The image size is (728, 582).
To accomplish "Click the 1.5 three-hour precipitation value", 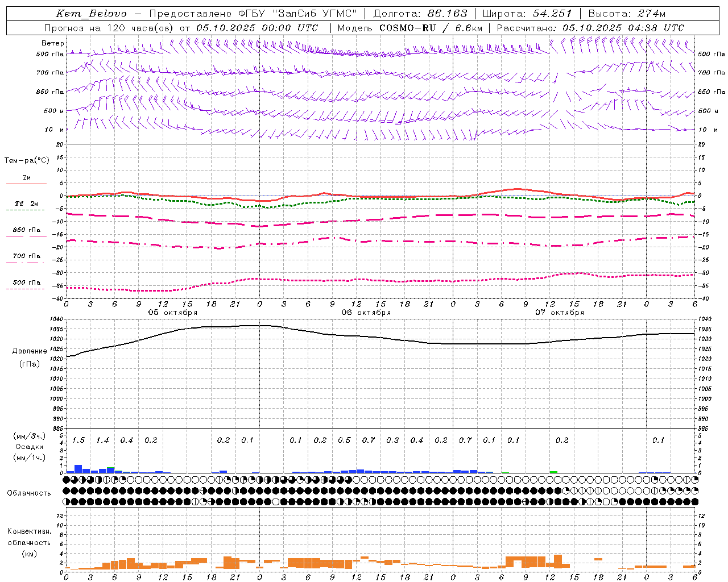I will [78, 440].
